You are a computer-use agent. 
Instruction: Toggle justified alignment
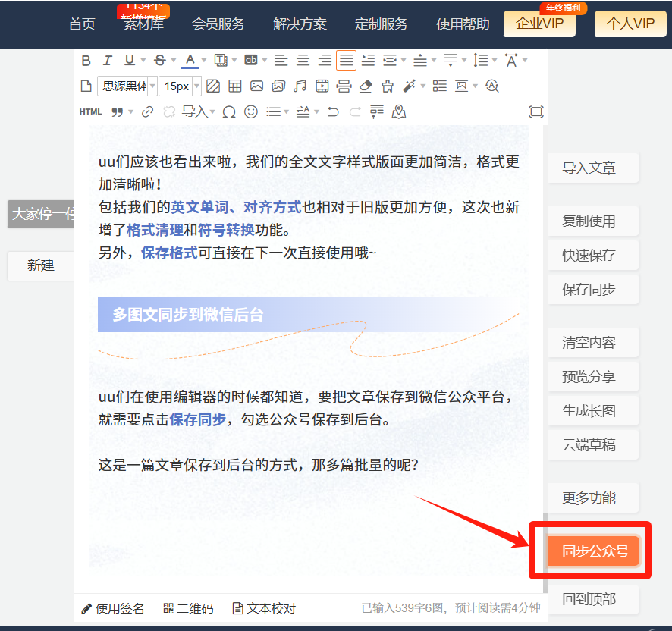pyautogui.click(x=347, y=61)
